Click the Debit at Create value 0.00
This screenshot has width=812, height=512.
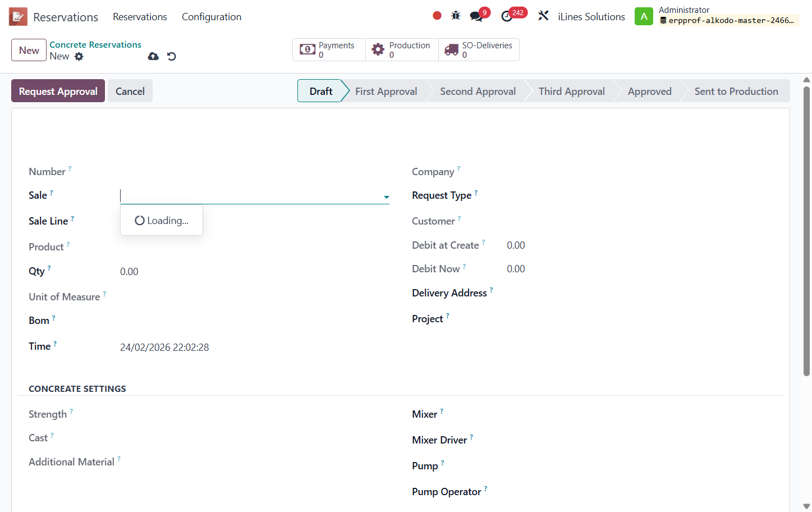516,245
